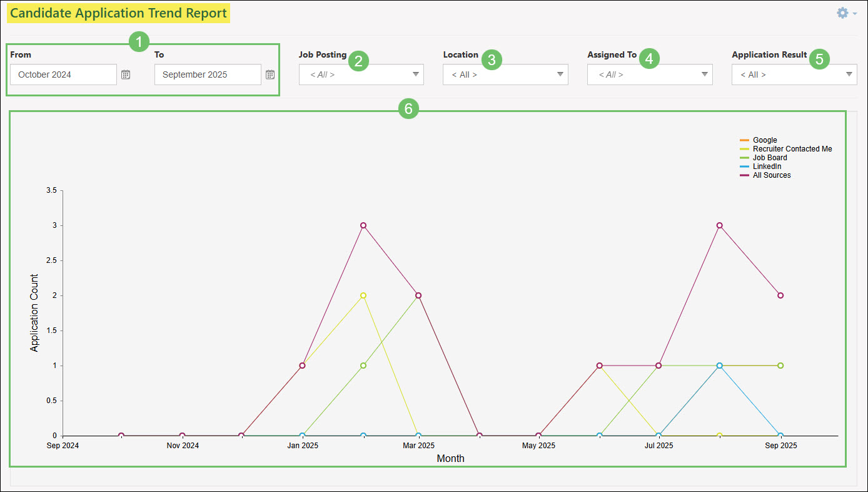
Task: Click the settings gear icon
Action: [x=841, y=13]
